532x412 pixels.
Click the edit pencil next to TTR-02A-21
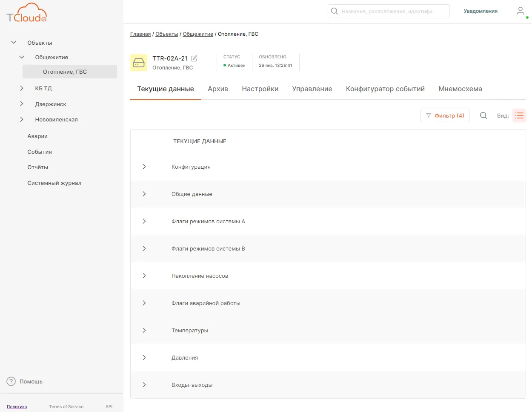pos(194,58)
